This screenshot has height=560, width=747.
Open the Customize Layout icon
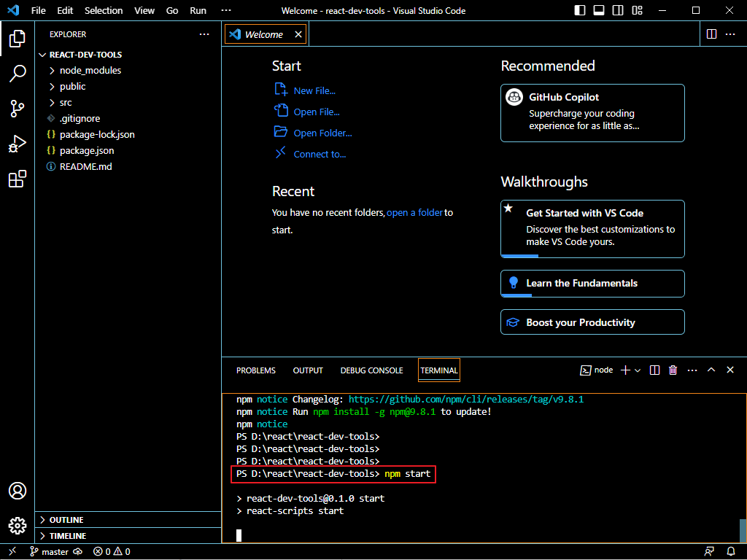(637, 10)
